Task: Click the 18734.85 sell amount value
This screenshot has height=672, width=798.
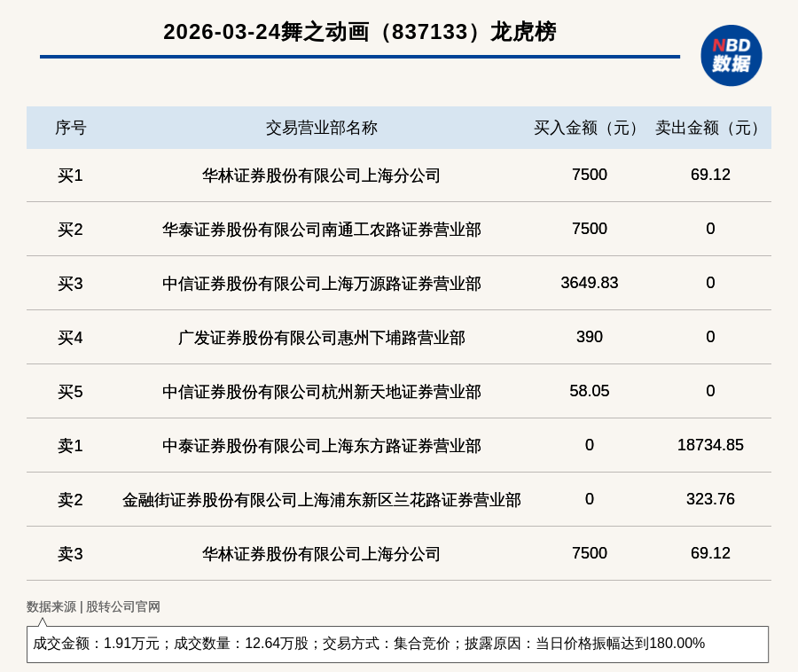Action: [710, 445]
